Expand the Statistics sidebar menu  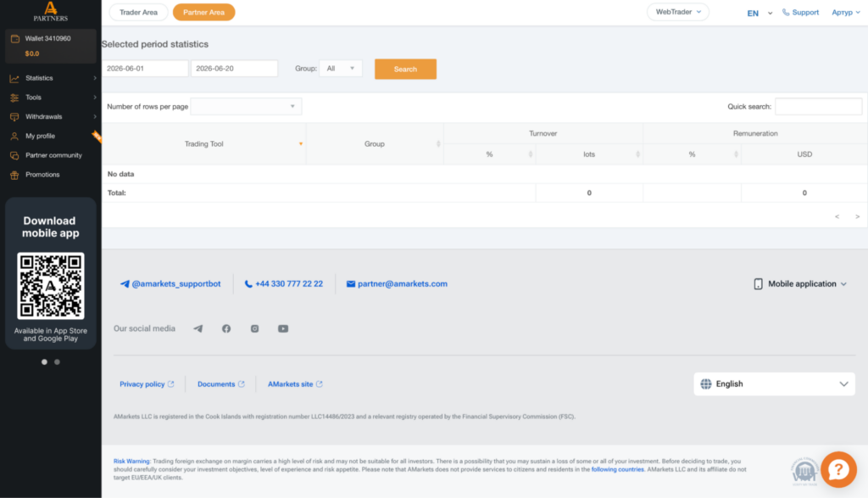(x=50, y=78)
